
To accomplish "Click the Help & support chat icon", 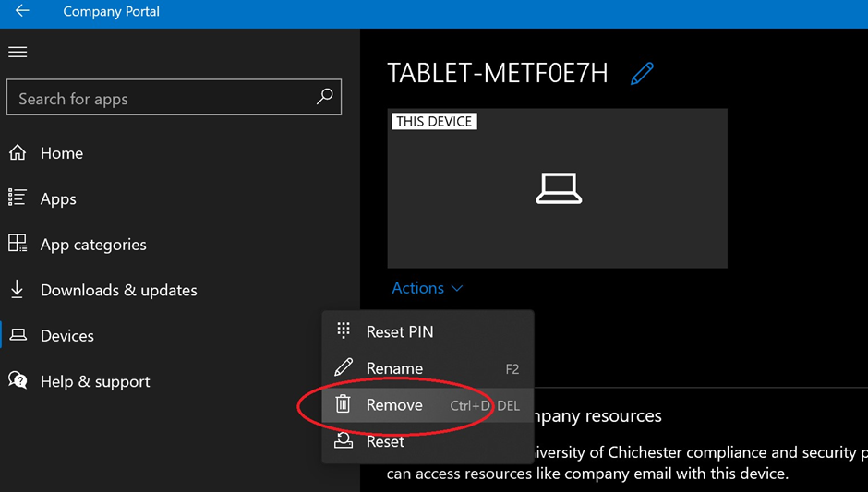I will click(18, 380).
